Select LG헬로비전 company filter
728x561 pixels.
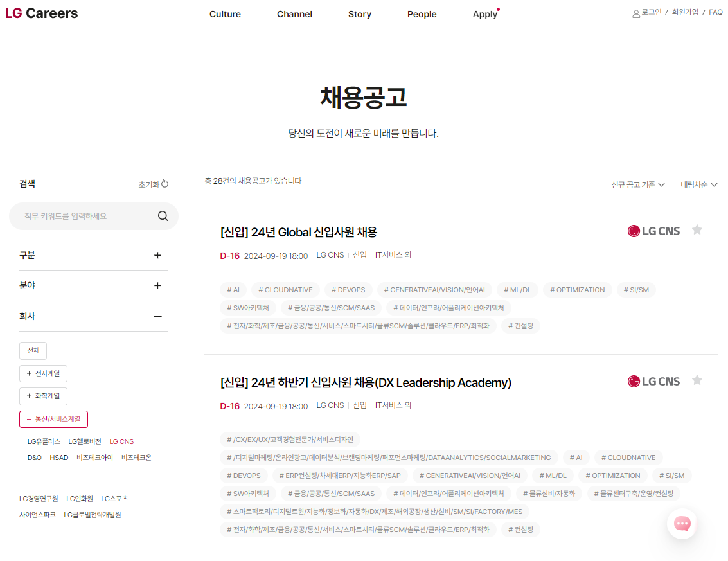tap(85, 441)
